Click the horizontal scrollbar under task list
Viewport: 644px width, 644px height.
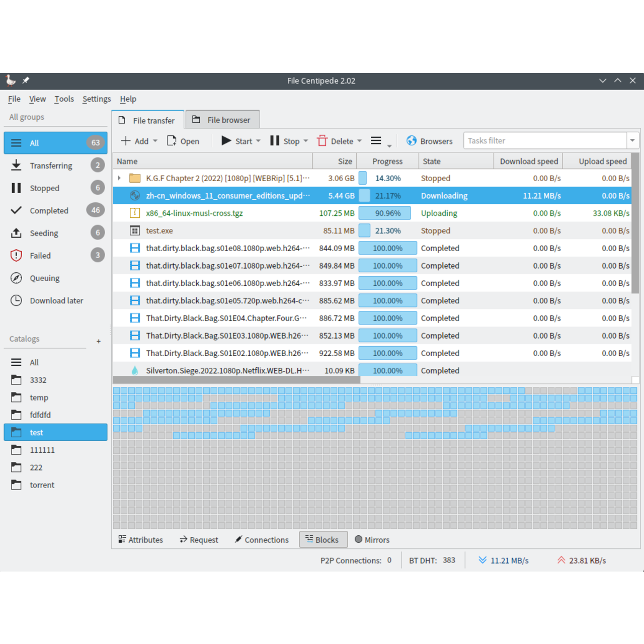pyautogui.click(x=236, y=380)
